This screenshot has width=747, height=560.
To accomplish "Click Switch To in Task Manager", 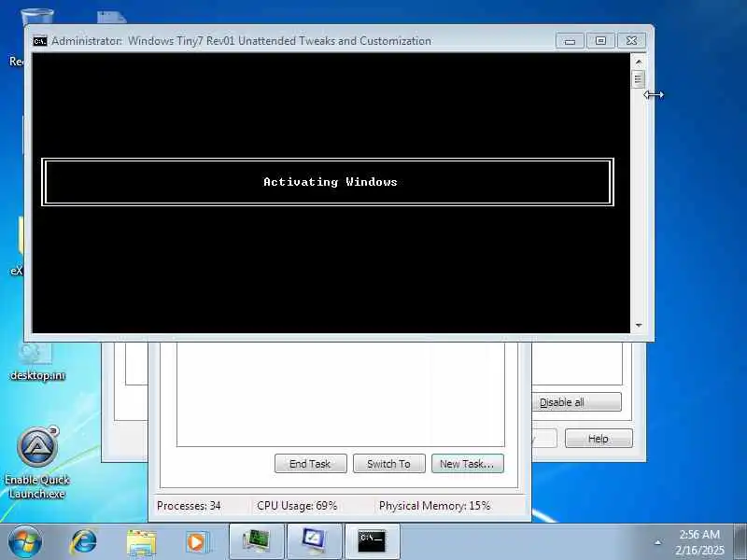I will [388, 464].
